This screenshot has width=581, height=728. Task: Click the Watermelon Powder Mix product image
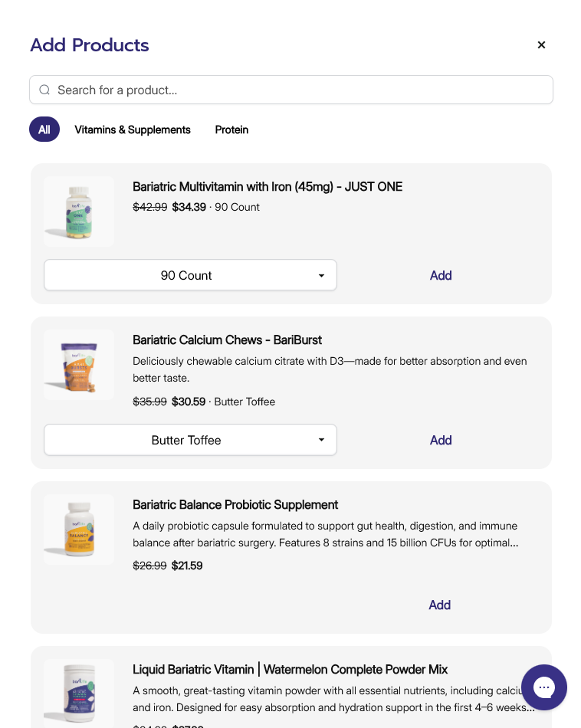pyautogui.click(x=79, y=693)
